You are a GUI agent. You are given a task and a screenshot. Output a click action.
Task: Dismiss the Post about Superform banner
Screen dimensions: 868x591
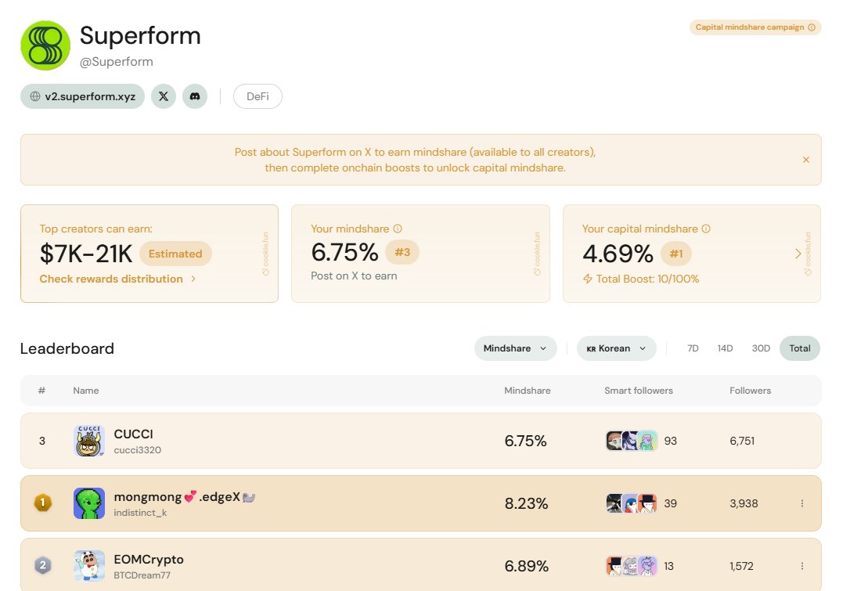[x=805, y=159]
